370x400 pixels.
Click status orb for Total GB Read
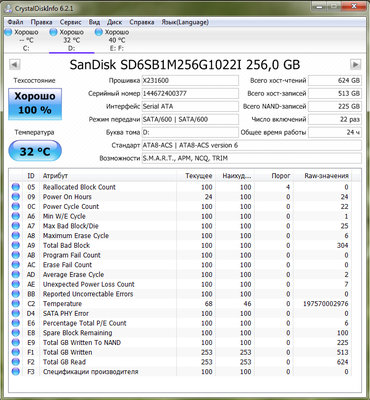16,362
